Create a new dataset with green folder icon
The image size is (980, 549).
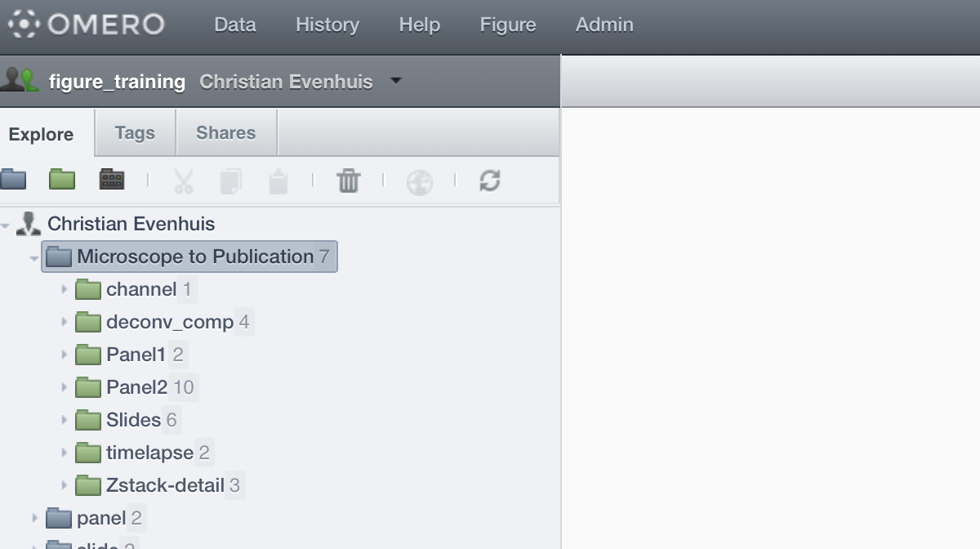[62, 180]
